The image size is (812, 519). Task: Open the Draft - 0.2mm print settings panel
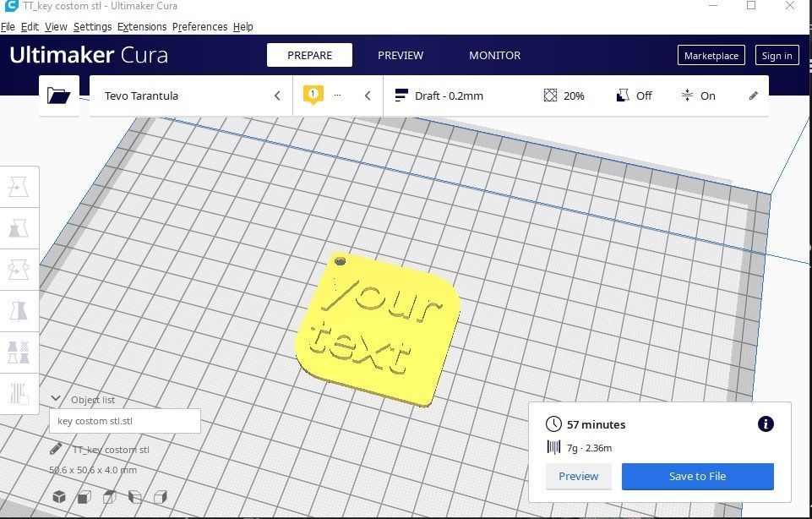click(x=576, y=96)
